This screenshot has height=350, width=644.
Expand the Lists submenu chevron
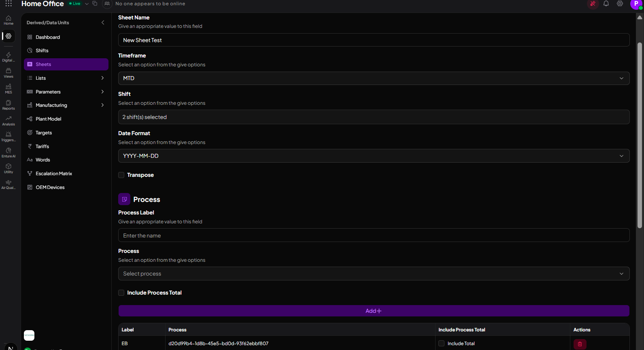[102, 78]
